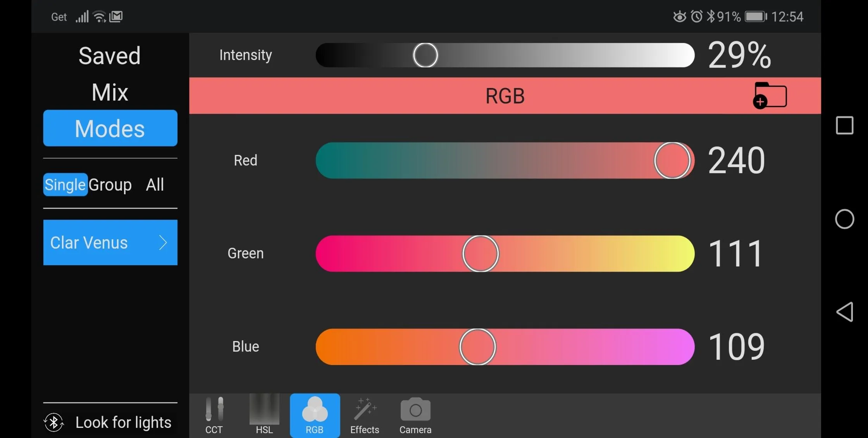Tap Clar Venus device to select
This screenshot has width=868, height=438.
(110, 243)
